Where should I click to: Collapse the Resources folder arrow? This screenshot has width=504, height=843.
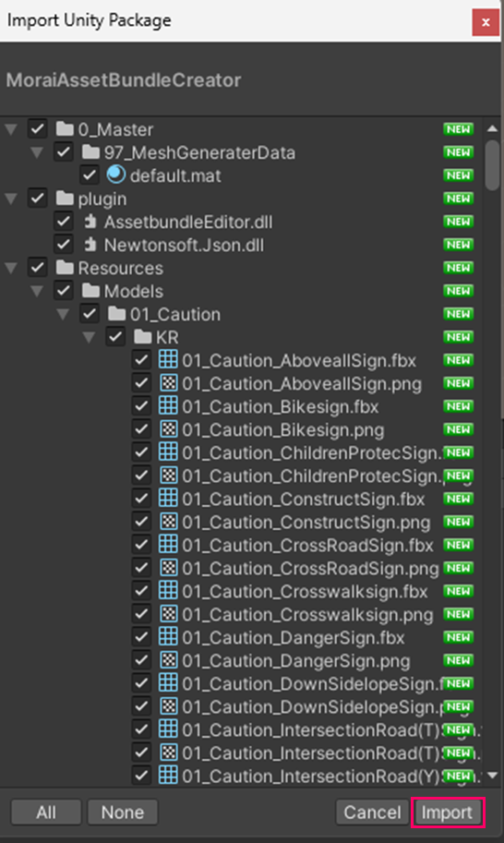coord(11,268)
